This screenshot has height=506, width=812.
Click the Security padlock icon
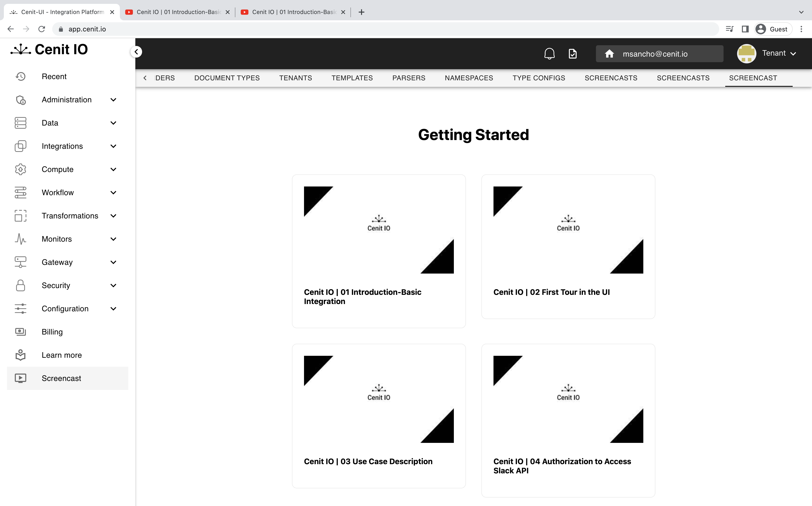click(20, 285)
